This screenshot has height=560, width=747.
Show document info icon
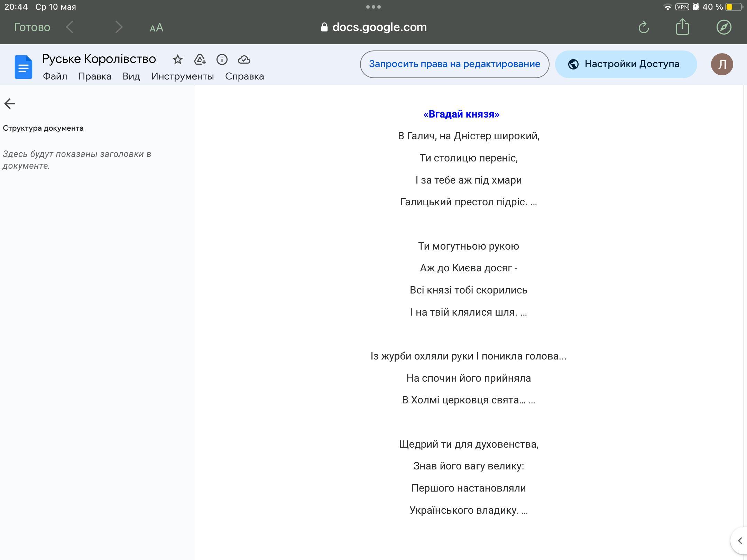point(222,59)
